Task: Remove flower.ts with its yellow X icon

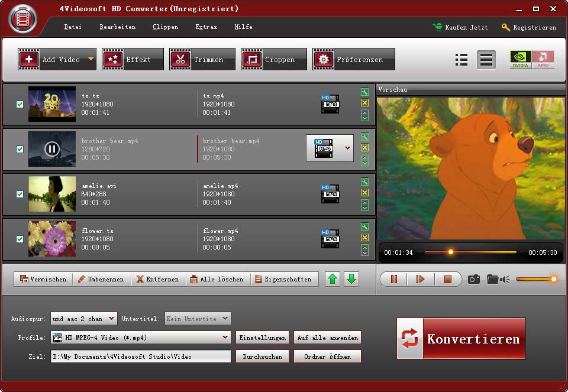Action: [365, 238]
